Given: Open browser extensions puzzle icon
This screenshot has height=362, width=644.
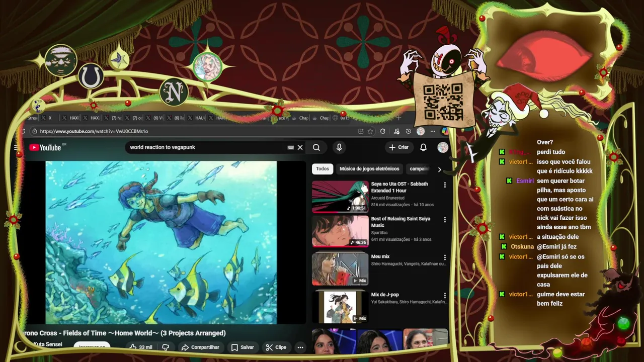Looking at the screenshot, I should tap(383, 131).
